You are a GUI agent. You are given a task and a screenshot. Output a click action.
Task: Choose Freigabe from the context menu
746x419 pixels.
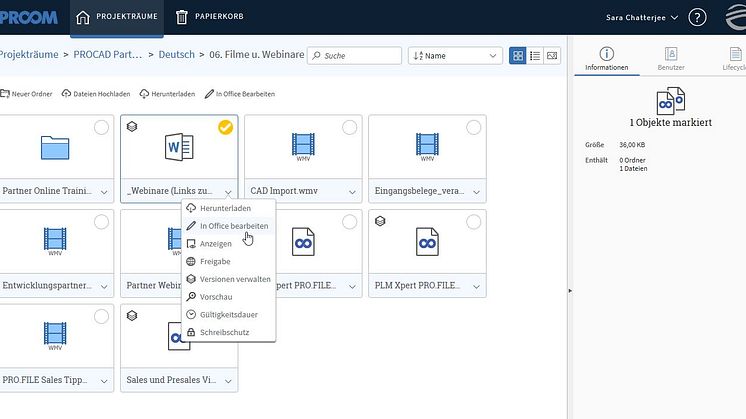228,262
